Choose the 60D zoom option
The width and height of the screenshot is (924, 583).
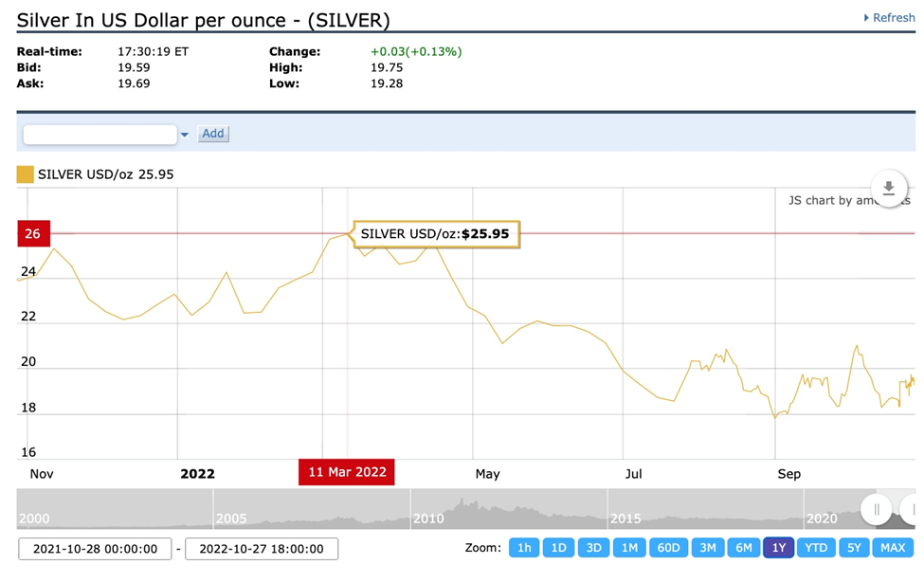click(x=668, y=548)
